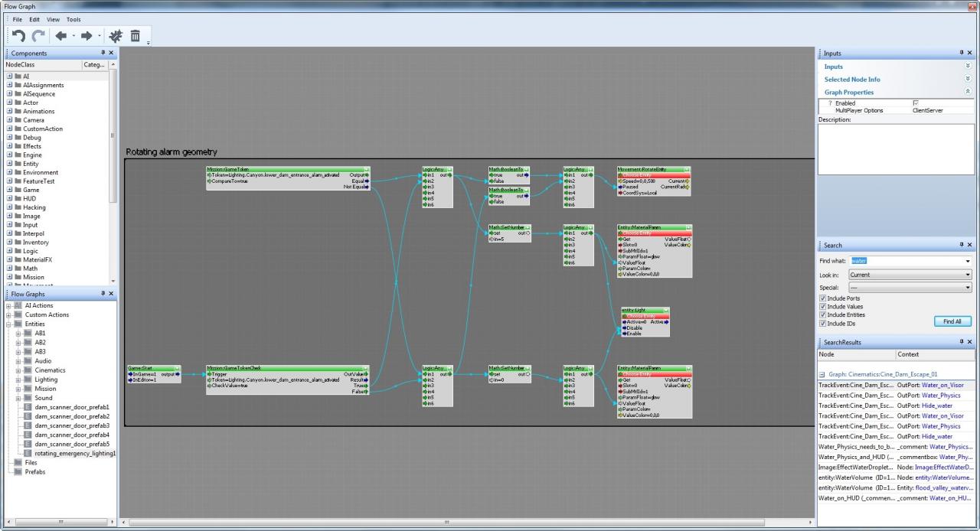Click the Undo arrow icon

coord(18,35)
